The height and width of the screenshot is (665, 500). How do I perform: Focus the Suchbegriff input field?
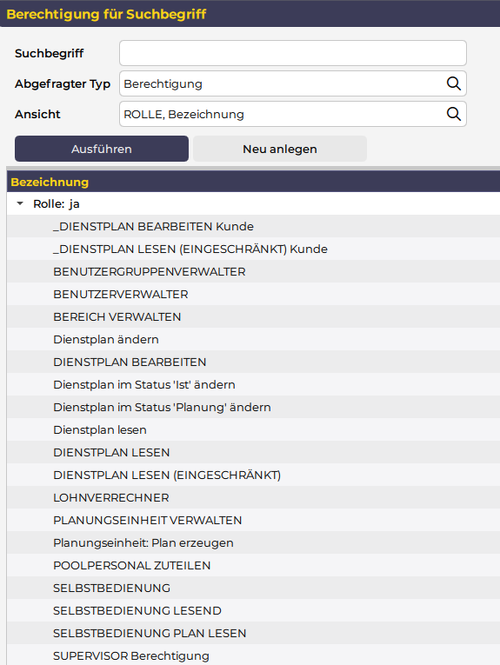tap(293, 53)
